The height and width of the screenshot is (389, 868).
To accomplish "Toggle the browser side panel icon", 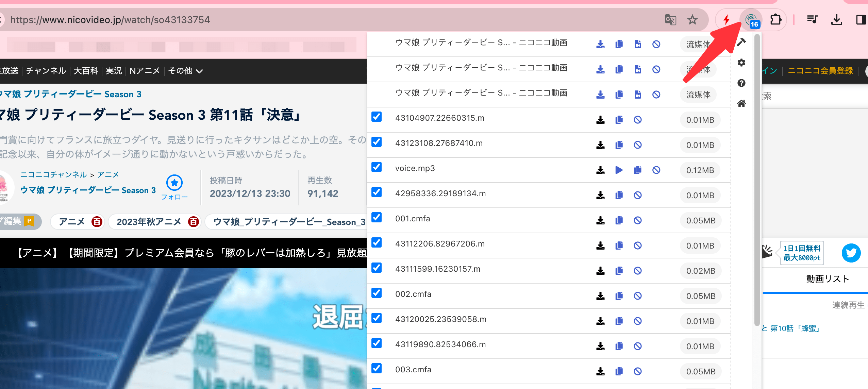I will point(861,20).
